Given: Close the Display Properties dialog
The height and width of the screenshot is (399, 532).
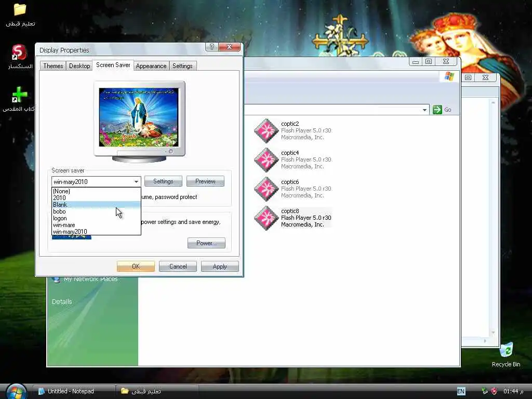Looking at the screenshot, I should click(x=229, y=47).
